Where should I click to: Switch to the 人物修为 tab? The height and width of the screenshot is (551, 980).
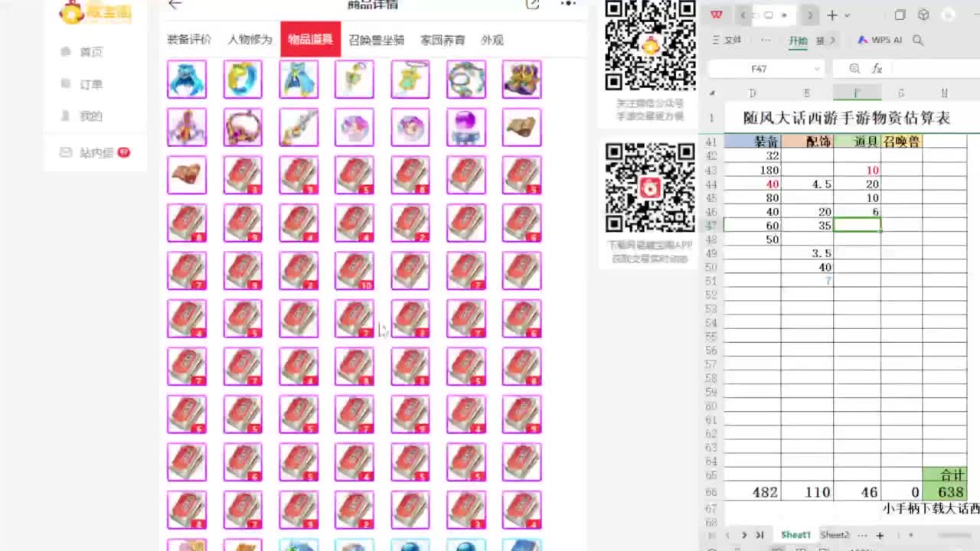[x=250, y=40]
